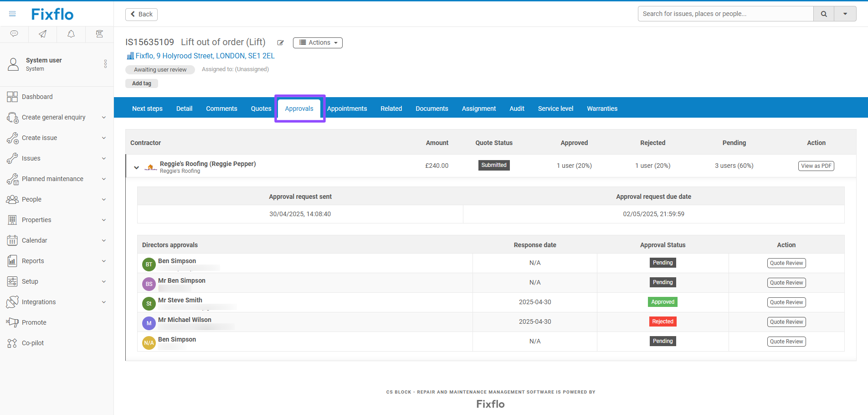Open the Appointments tab
The height and width of the screenshot is (415, 868).
tap(347, 109)
